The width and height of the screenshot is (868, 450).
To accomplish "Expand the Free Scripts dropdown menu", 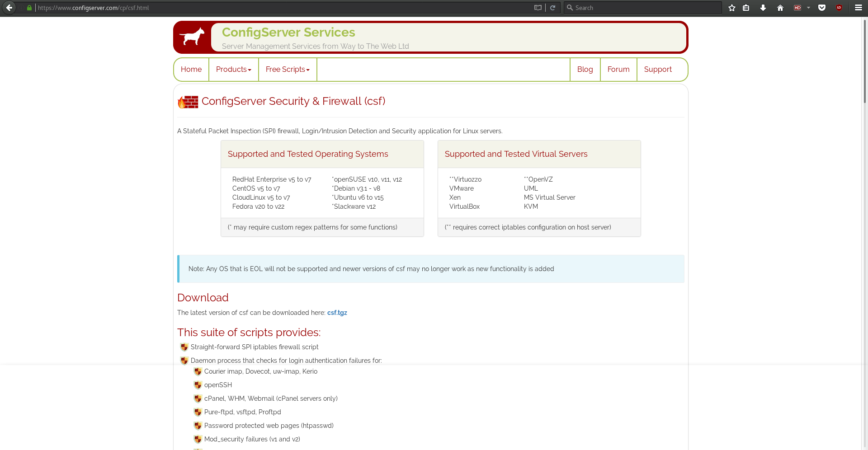I will (288, 69).
